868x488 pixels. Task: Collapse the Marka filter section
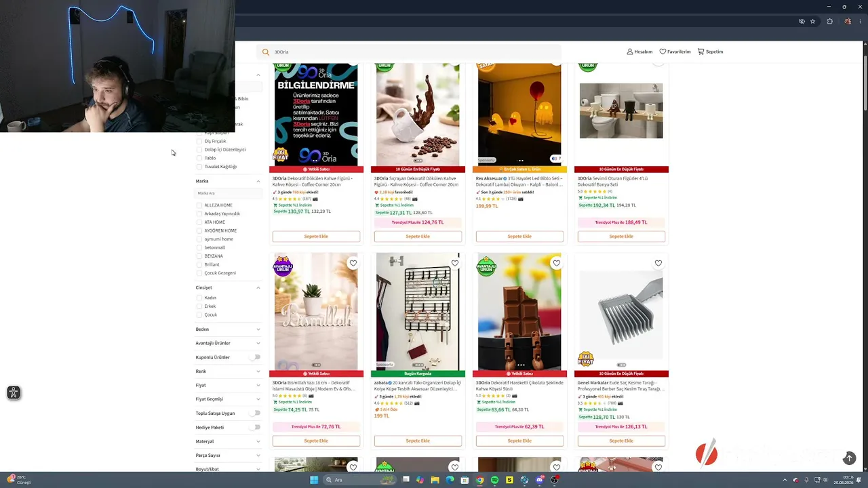click(x=258, y=181)
